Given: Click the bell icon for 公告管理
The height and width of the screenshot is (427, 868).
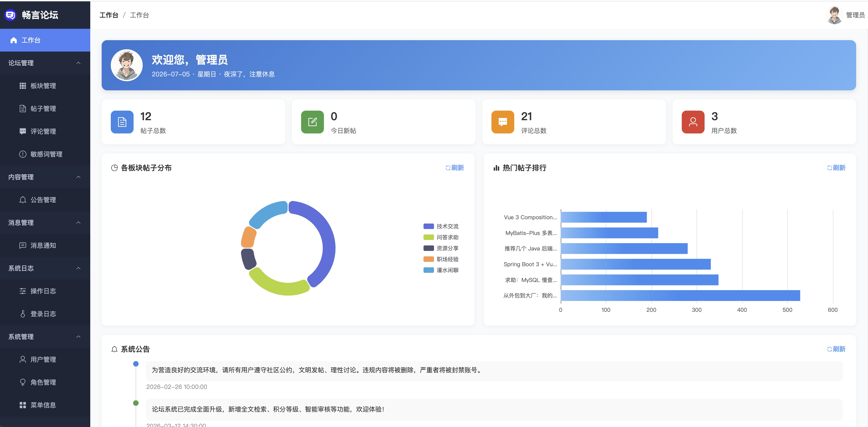Looking at the screenshot, I should [23, 200].
